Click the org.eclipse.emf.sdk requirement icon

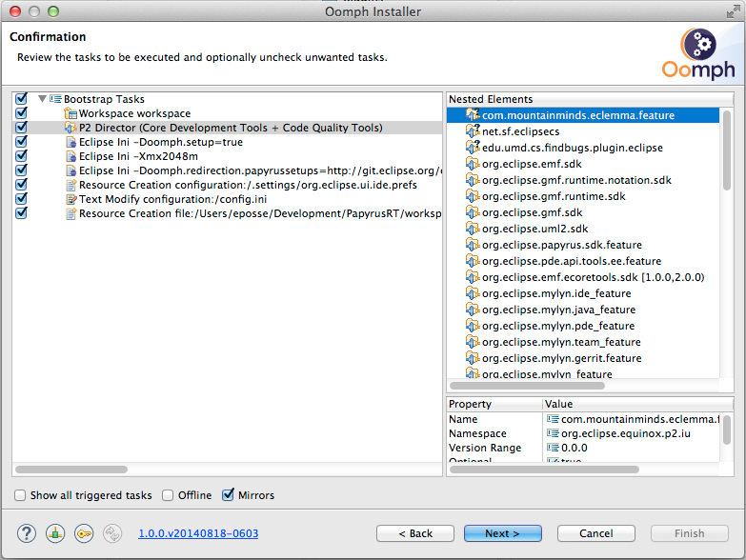point(473,164)
